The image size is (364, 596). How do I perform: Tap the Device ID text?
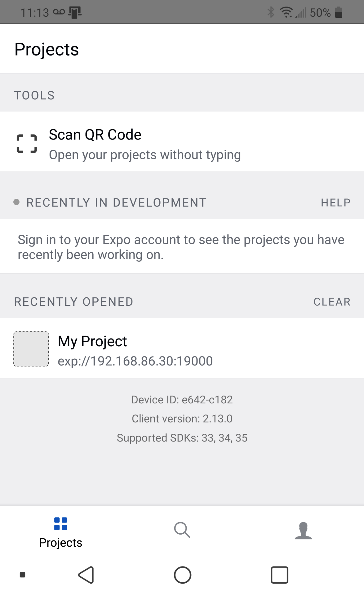pyautogui.click(x=182, y=400)
